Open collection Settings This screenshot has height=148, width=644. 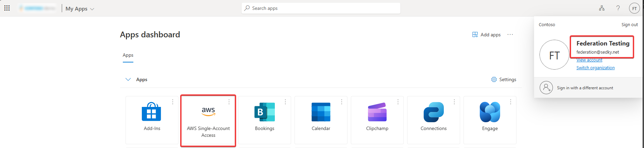coord(504,79)
